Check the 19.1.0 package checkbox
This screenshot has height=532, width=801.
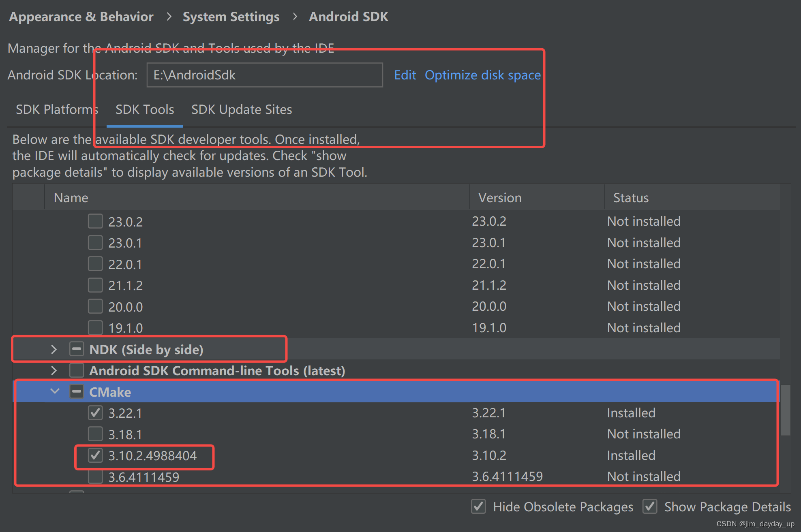(95, 327)
